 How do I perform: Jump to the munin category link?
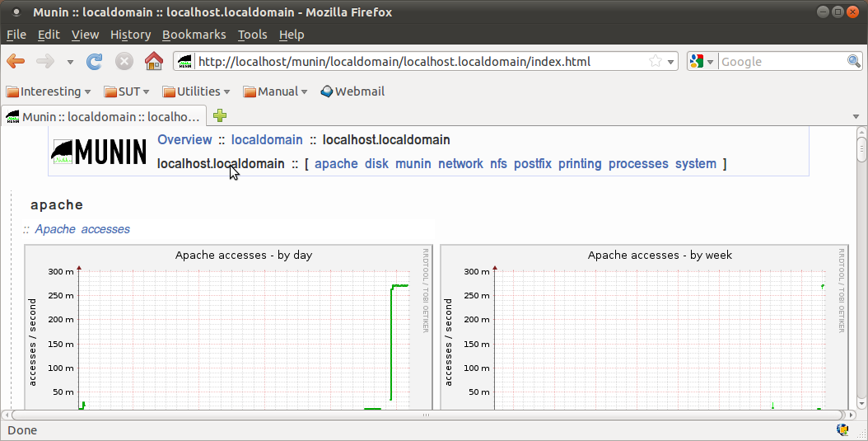pos(413,163)
